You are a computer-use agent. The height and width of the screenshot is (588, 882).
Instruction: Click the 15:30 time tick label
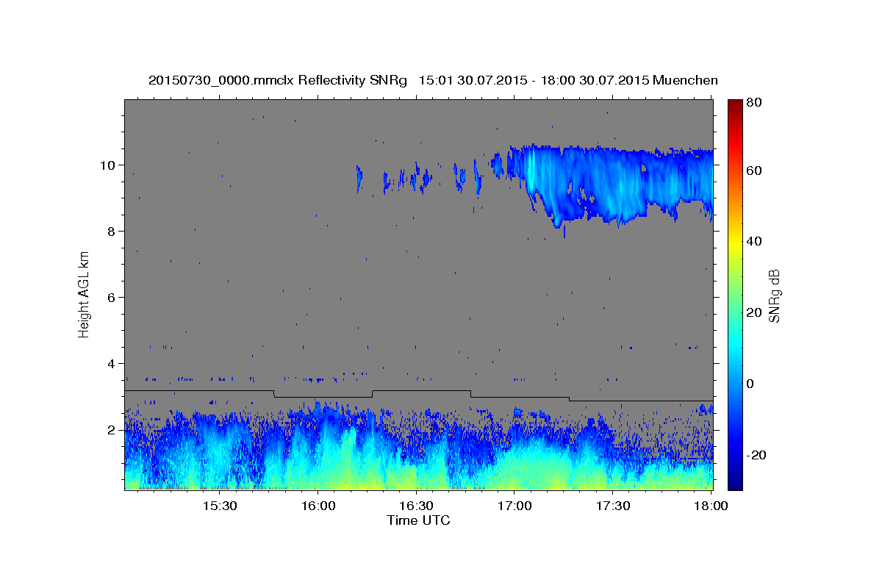click(x=220, y=506)
